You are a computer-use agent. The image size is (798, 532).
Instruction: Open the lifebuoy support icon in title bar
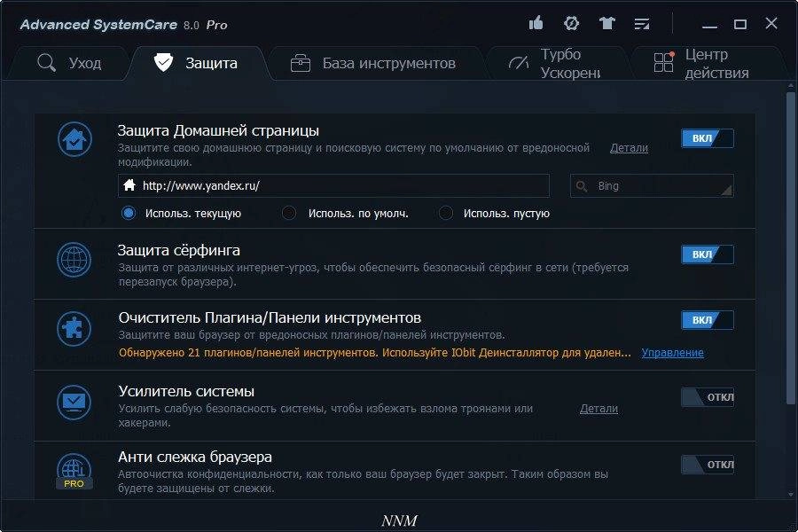(572, 23)
